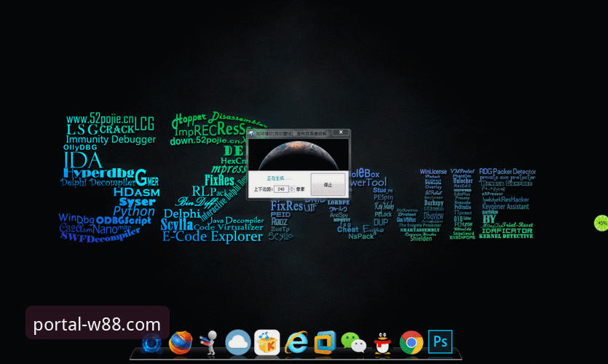This screenshot has height=364, width=608.
Task: Open the magnet figure app in dock
Action: tap(208, 343)
